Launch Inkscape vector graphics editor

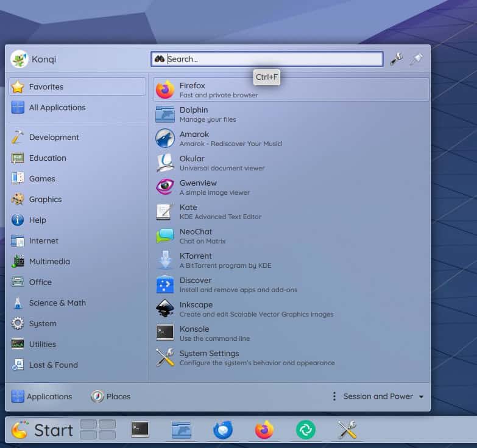(291, 309)
